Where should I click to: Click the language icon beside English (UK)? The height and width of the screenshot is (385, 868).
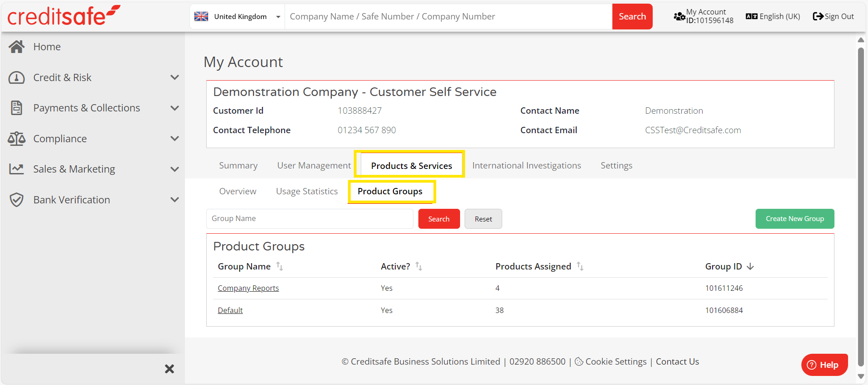(x=752, y=16)
